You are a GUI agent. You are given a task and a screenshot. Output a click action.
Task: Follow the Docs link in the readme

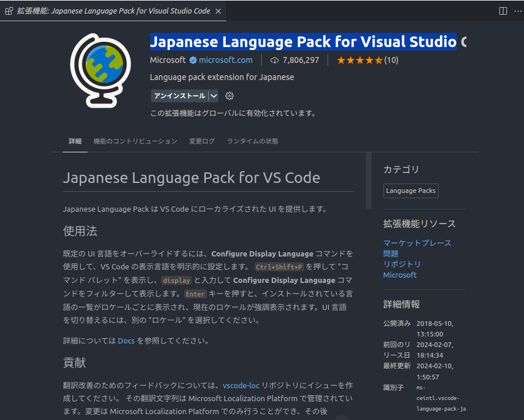(x=126, y=341)
